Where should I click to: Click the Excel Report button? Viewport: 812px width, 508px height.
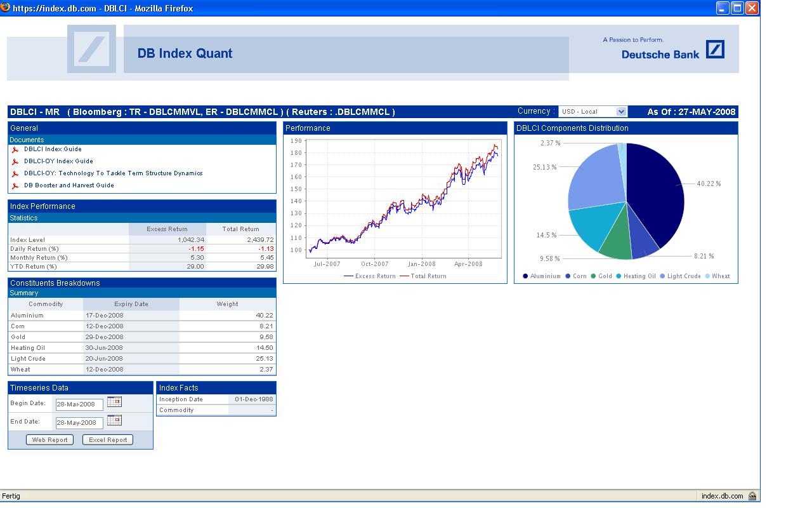[108, 440]
